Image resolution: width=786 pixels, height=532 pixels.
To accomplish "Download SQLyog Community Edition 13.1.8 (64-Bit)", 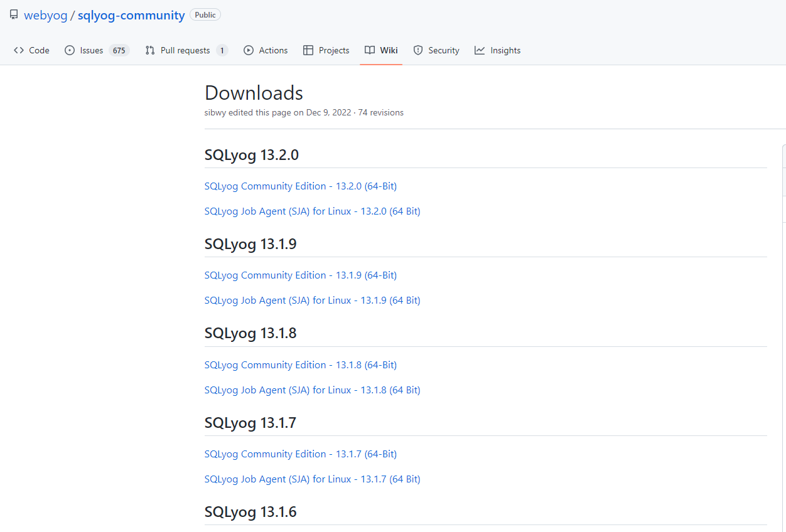I will point(301,365).
